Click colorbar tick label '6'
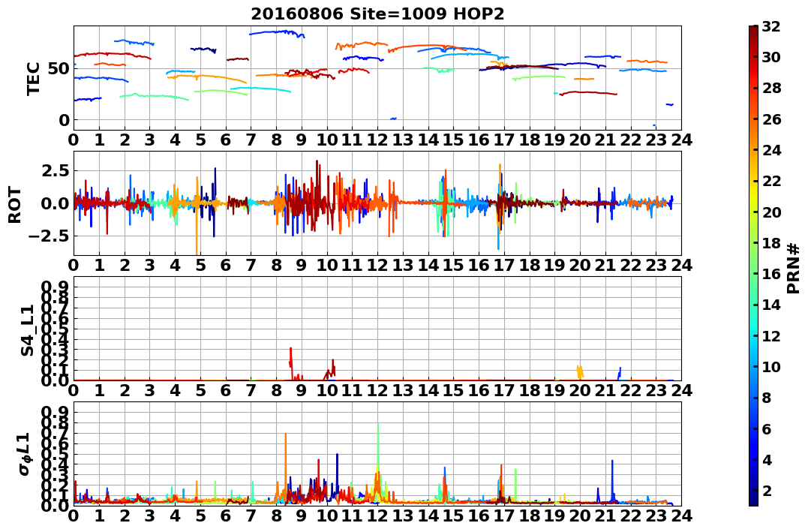Screen dimensions: 808x532 click(x=767, y=428)
